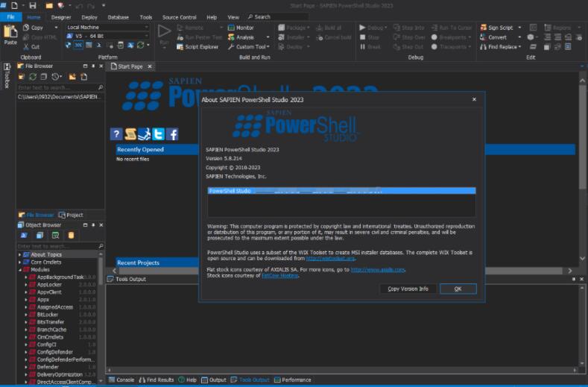Click the open folder icon in title bar

click(x=49, y=6)
